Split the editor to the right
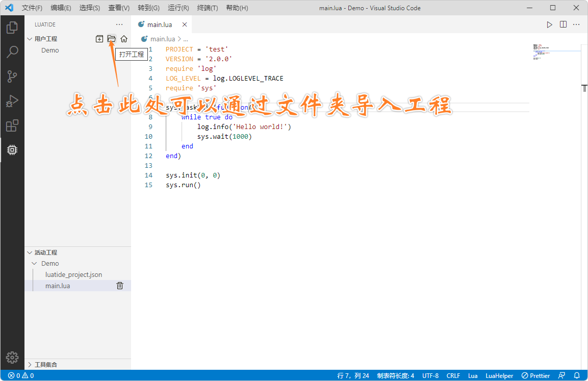588x381 pixels. (x=563, y=24)
